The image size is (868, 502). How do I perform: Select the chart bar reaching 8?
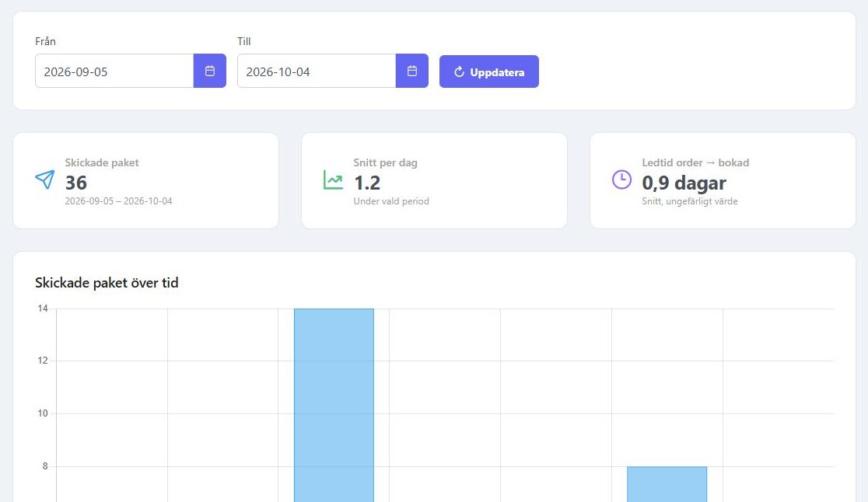667,484
